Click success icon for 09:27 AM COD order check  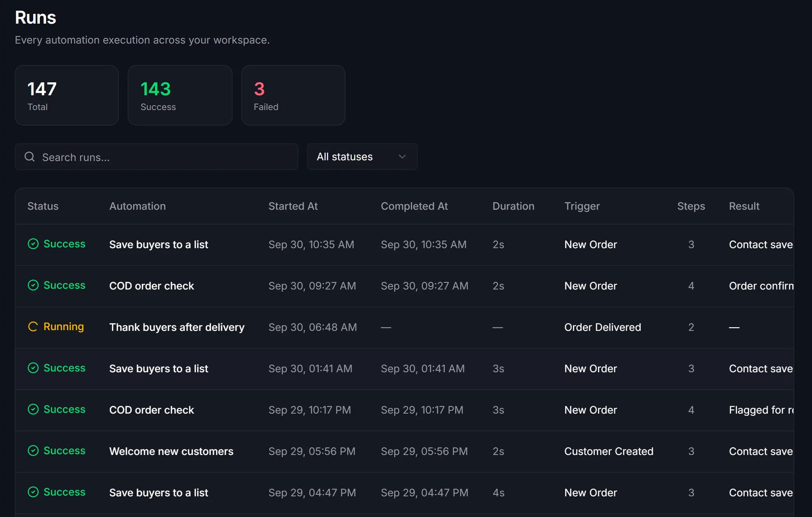33,285
